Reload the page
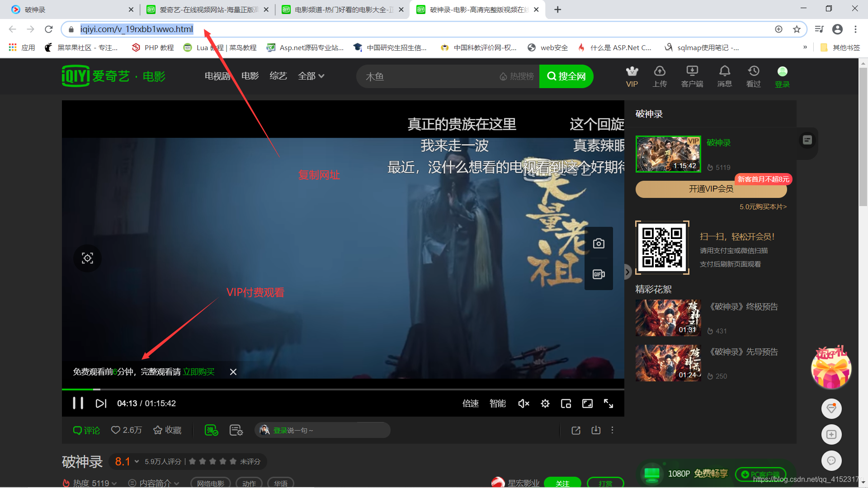 tap(49, 29)
